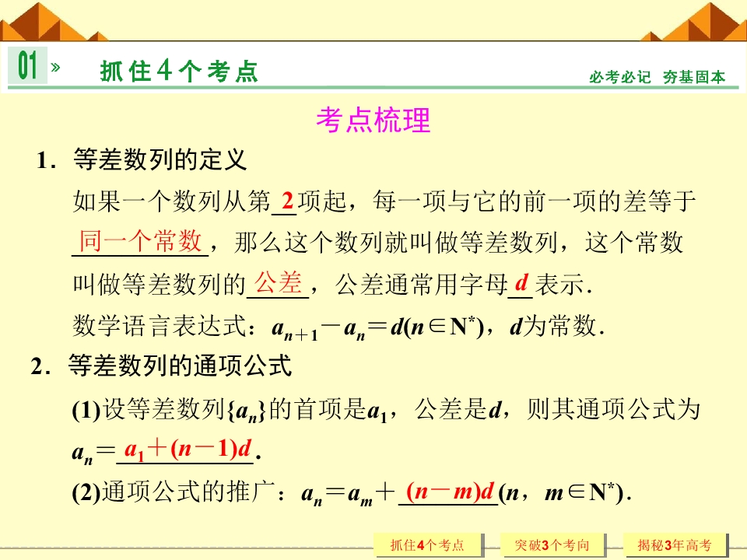Select heading 2 等差数列的通项公式
This screenshot has width=747, height=560.
(161, 366)
